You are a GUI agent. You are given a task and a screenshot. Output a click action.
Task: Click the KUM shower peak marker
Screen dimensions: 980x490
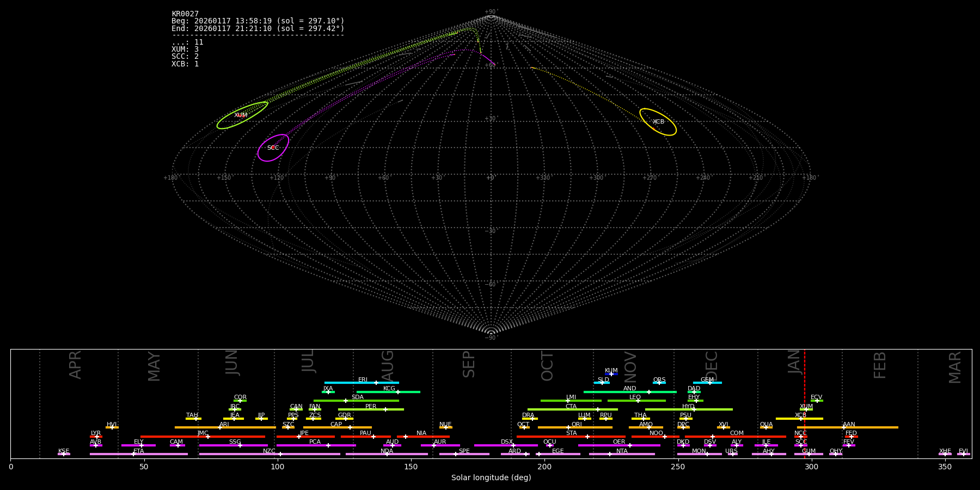point(611,374)
